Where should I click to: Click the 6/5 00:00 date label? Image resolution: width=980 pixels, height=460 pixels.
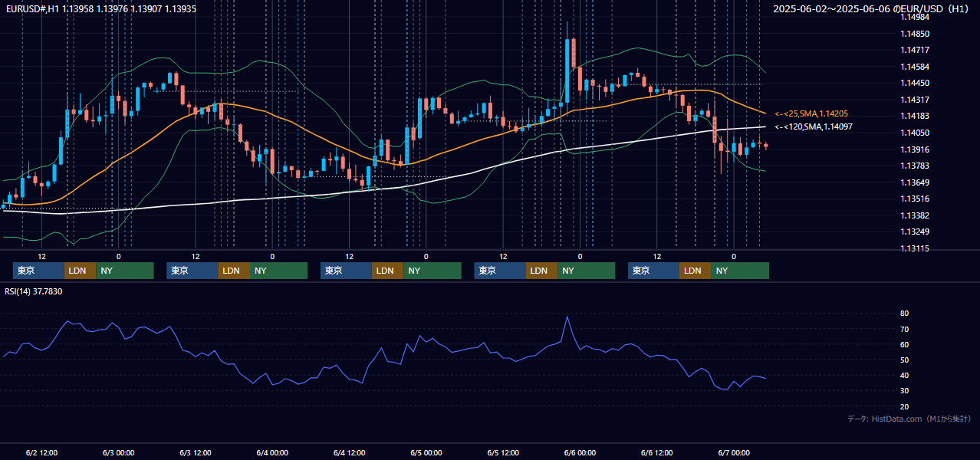click(x=426, y=452)
